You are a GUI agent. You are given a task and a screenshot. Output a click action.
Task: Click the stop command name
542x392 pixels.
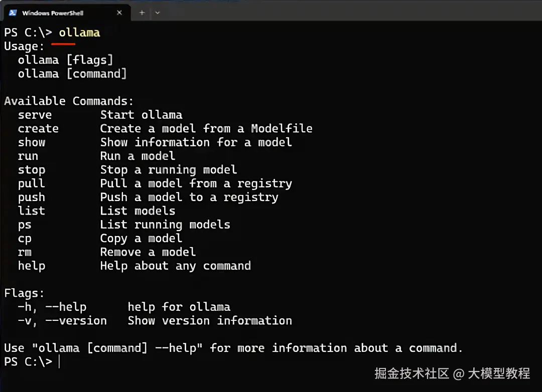click(31, 170)
